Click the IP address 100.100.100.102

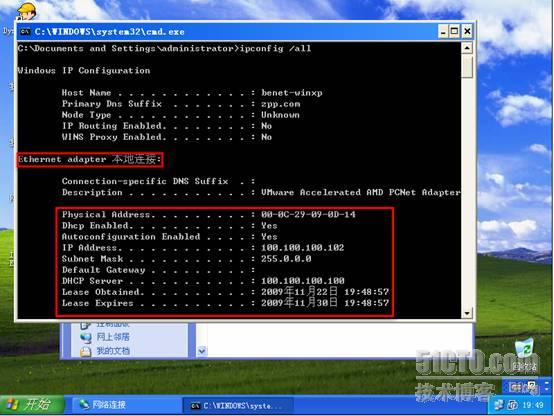(x=302, y=247)
